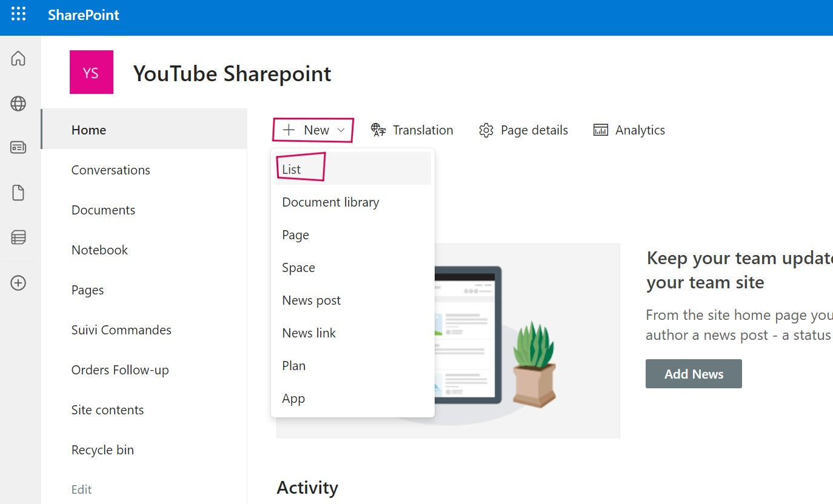Choose List from the New menu

tap(352, 169)
